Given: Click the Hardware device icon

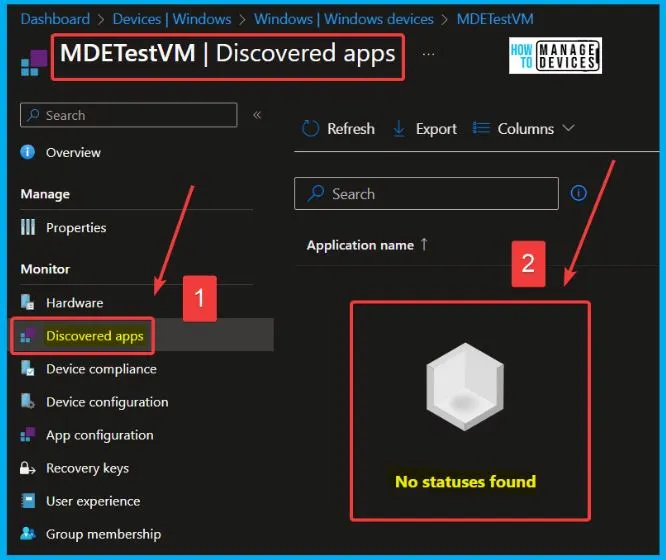Looking at the screenshot, I should [x=28, y=302].
